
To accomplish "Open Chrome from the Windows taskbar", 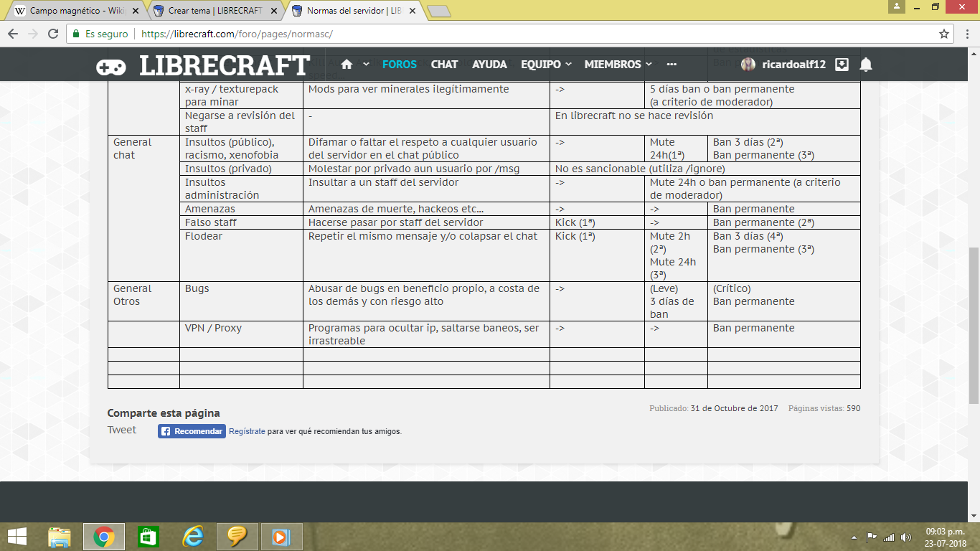I will coord(103,537).
